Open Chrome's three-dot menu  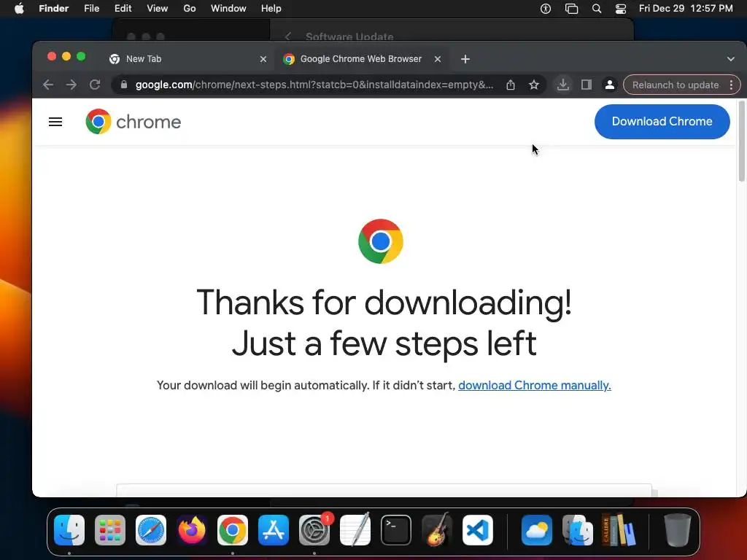(731, 85)
